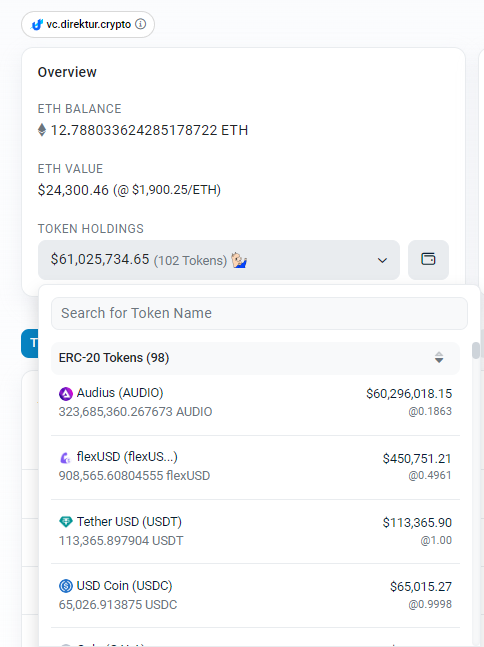Click the 65,026.913875 USDC amount
The image size is (484, 647).
coord(118,604)
